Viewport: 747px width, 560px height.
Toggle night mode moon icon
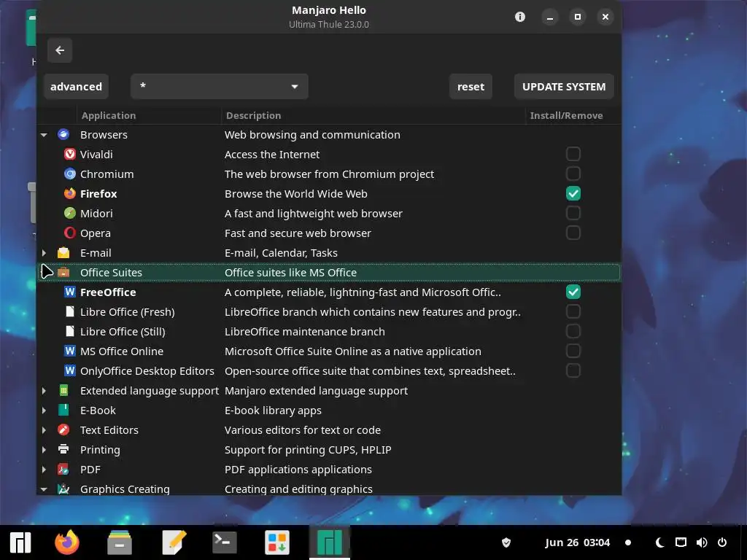(659, 542)
